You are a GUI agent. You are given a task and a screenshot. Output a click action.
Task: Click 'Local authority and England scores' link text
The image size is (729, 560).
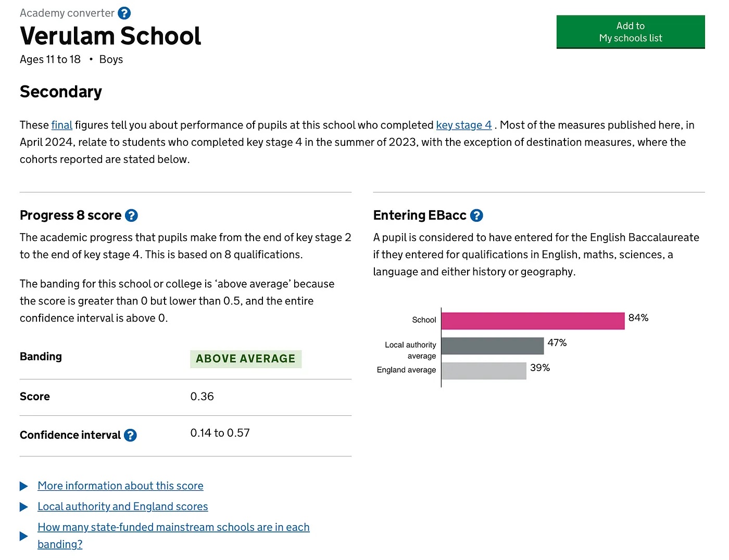click(x=122, y=507)
